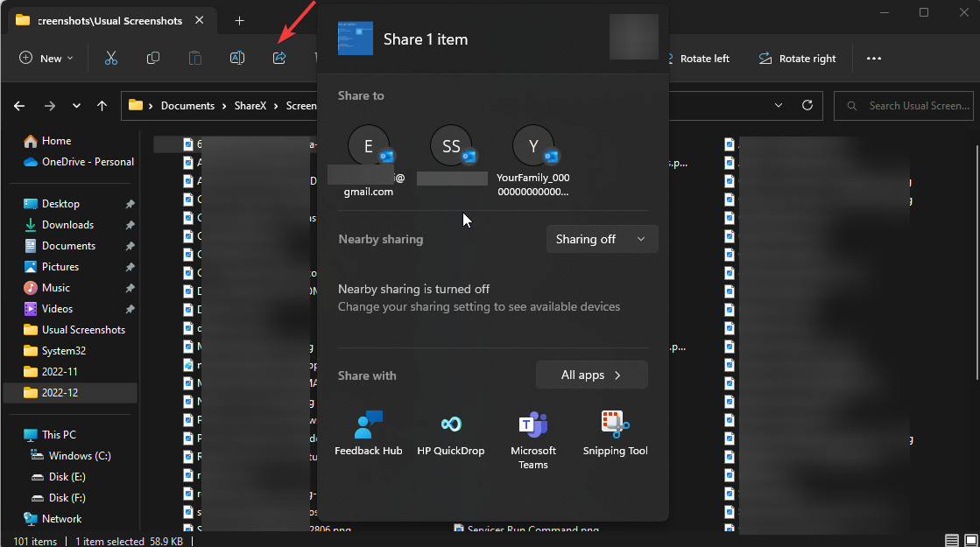The width and height of the screenshot is (980, 547).
Task: Open the address bar history dropdown
Action: (x=779, y=105)
